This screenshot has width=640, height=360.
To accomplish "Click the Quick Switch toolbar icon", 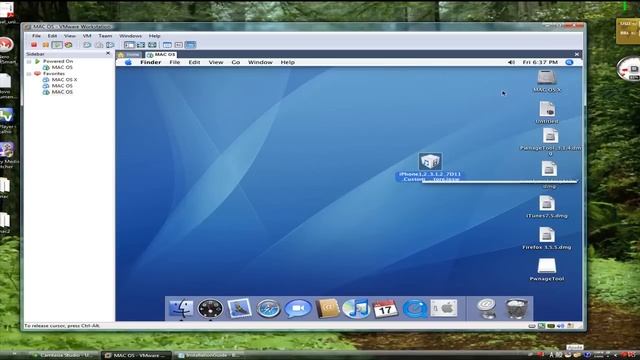I will click(x=141, y=45).
